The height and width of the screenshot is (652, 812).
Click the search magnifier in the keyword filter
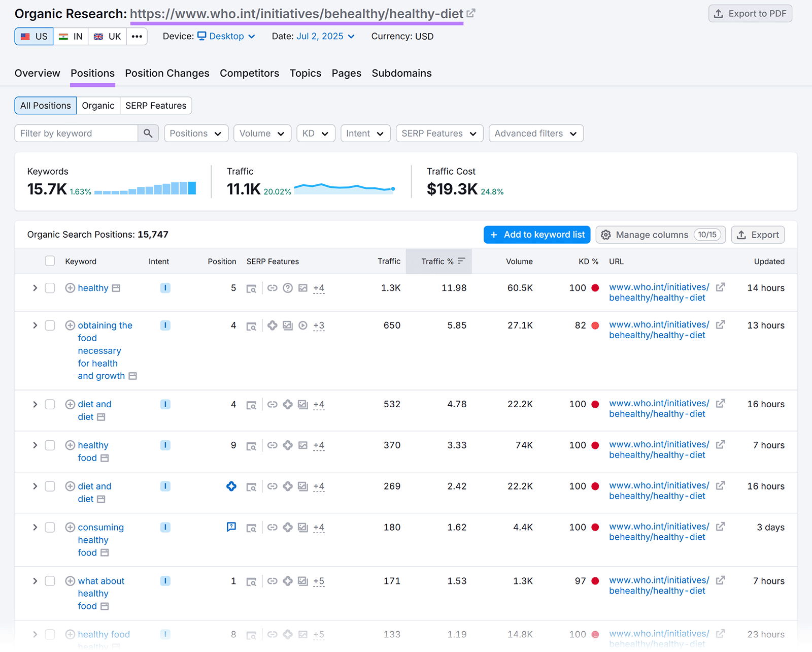pos(148,133)
